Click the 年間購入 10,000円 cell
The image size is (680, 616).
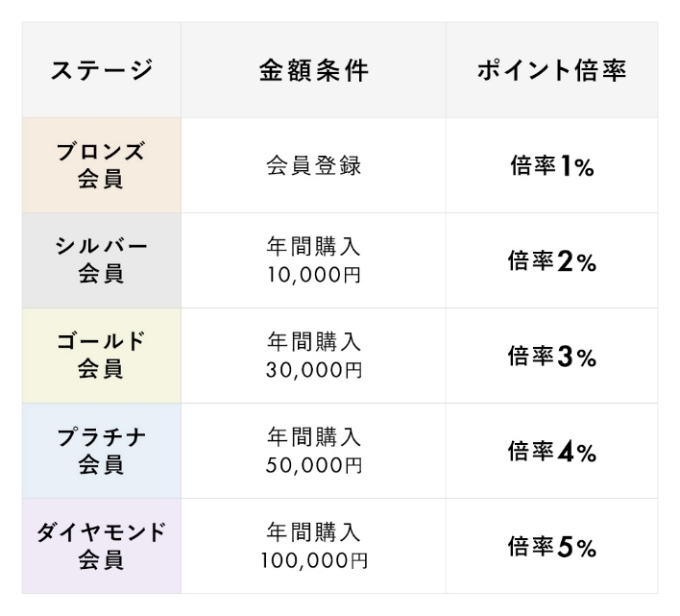(313, 260)
